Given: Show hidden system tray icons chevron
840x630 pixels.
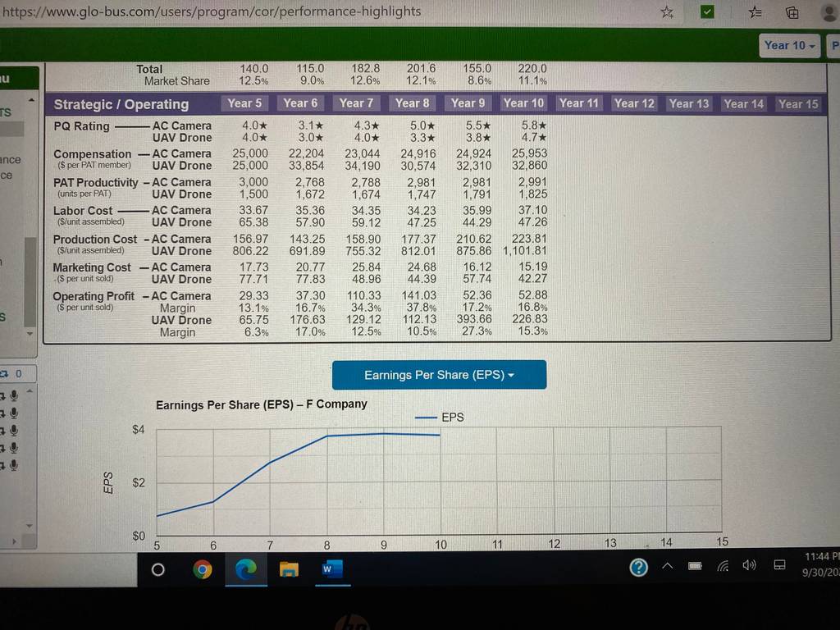Looking at the screenshot, I should tap(668, 566).
